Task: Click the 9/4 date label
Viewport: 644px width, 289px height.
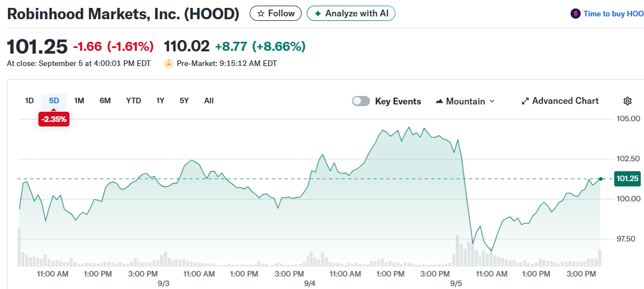Action: 310,283
